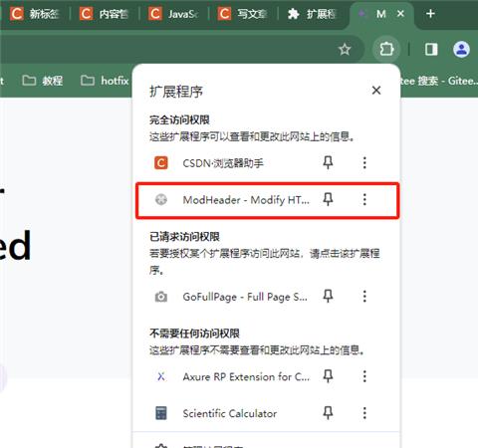Switch to the 扩展程 tab

click(312, 14)
